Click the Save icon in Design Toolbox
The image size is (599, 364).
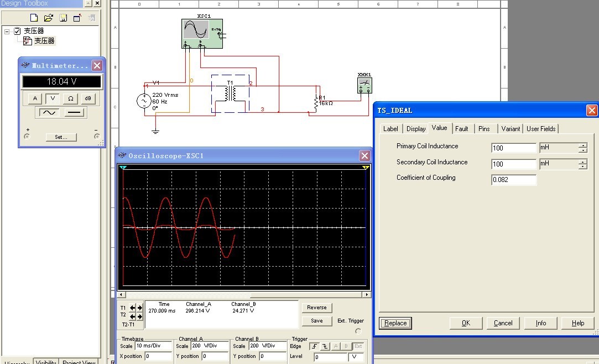tap(63, 18)
